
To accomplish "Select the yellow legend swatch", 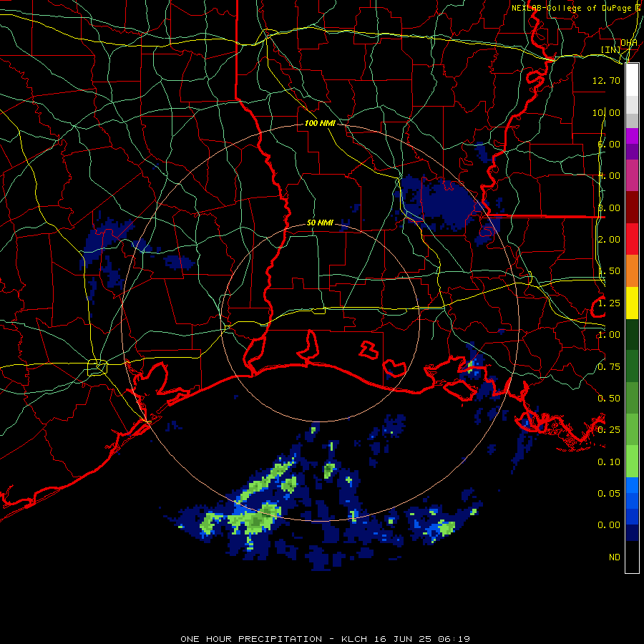I will tap(632, 303).
